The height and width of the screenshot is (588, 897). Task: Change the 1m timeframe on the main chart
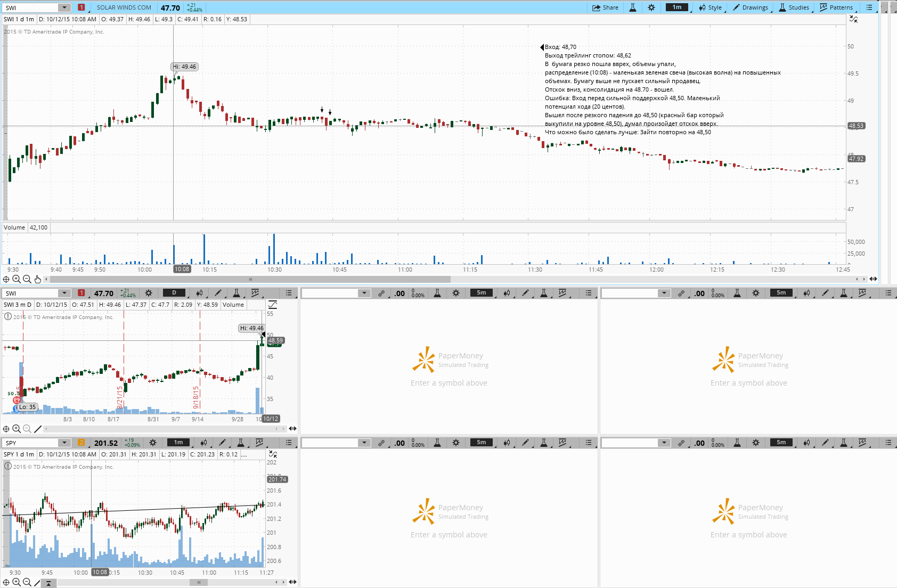click(x=677, y=7)
